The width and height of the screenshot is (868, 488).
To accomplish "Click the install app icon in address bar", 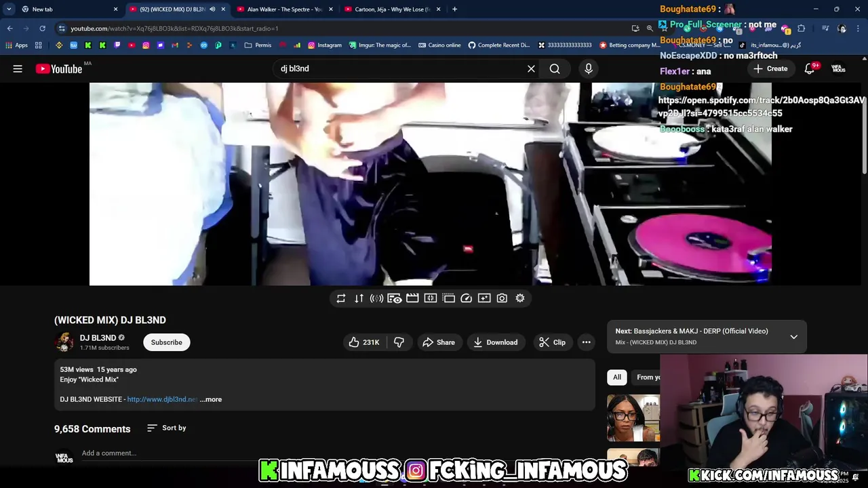I will click(x=635, y=28).
